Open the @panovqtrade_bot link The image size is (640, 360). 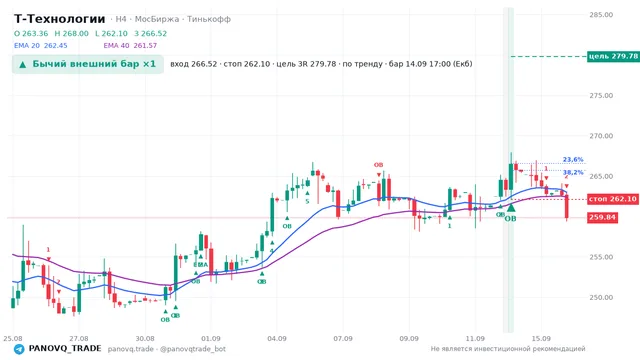point(193,349)
